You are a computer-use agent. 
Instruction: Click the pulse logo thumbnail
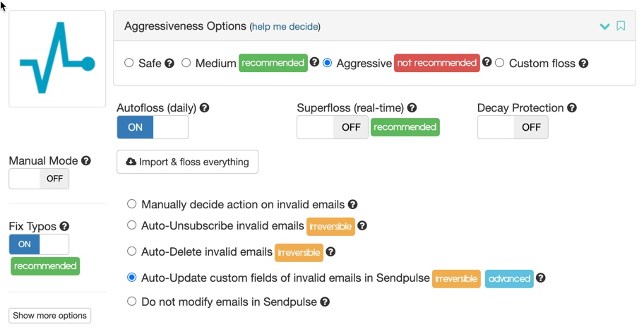[57, 59]
